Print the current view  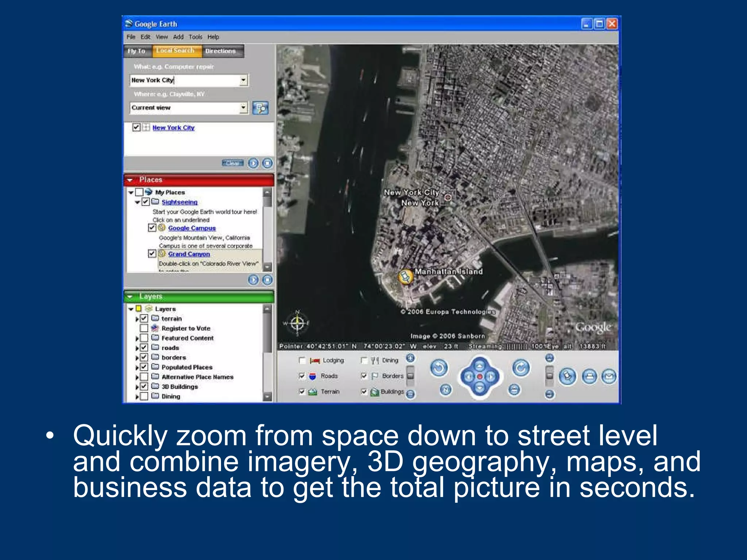click(x=589, y=377)
